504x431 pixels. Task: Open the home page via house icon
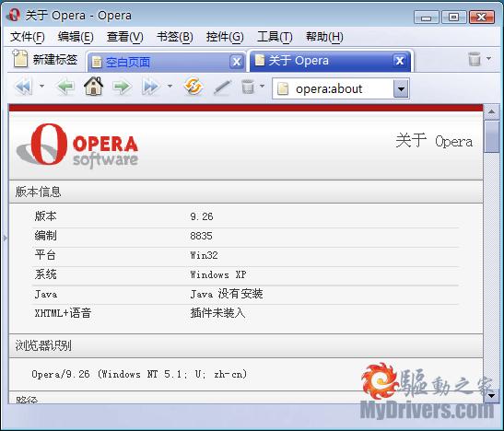tap(94, 86)
